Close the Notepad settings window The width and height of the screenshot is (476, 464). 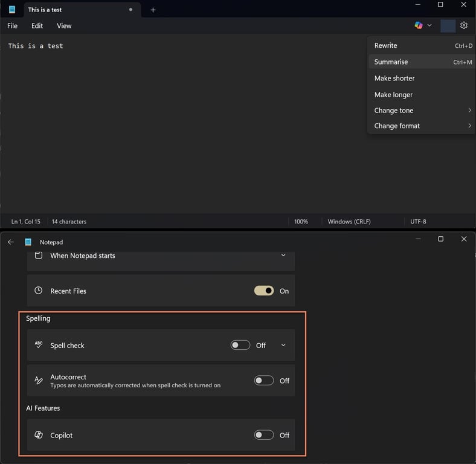pyautogui.click(x=464, y=239)
